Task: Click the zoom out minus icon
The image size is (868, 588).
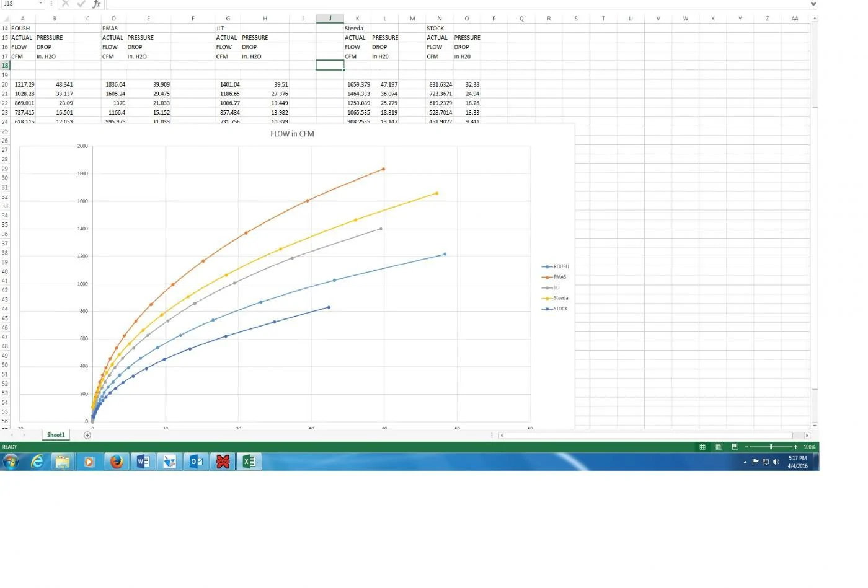Action: 746,447
